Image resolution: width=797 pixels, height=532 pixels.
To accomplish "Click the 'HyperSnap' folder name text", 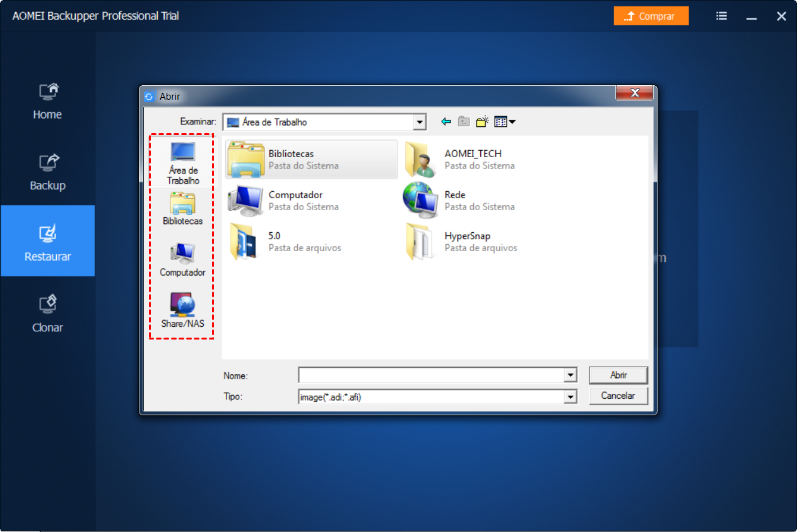I will coord(468,236).
